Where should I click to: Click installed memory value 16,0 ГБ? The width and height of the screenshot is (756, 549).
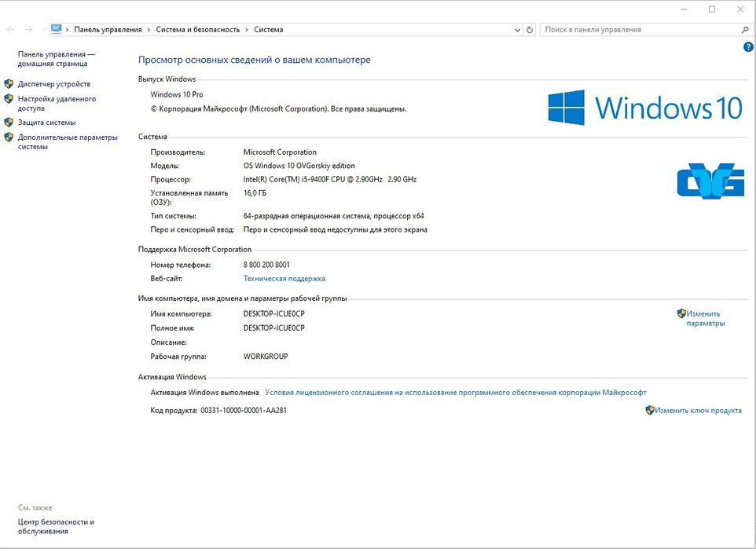pyautogui.click(x=255, y=192)
